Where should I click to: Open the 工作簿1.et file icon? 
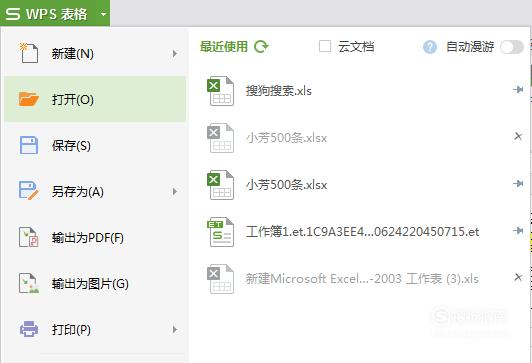tap(221, 232)
